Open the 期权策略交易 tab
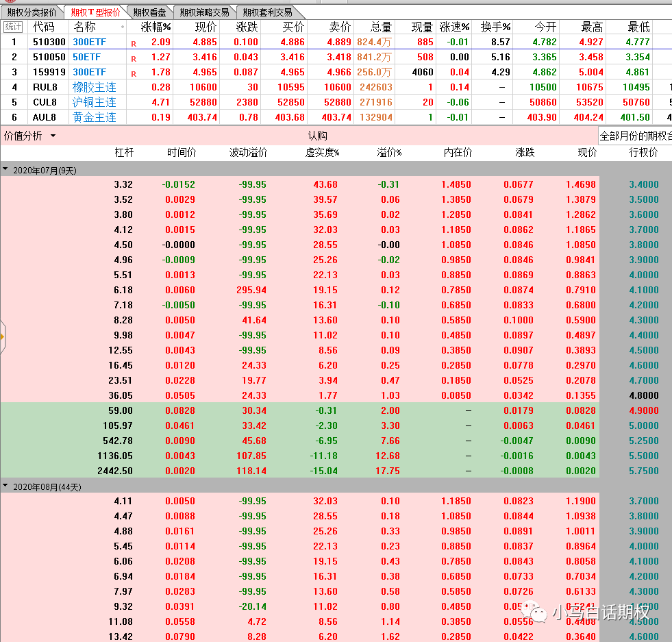 (x=204, y=12)
